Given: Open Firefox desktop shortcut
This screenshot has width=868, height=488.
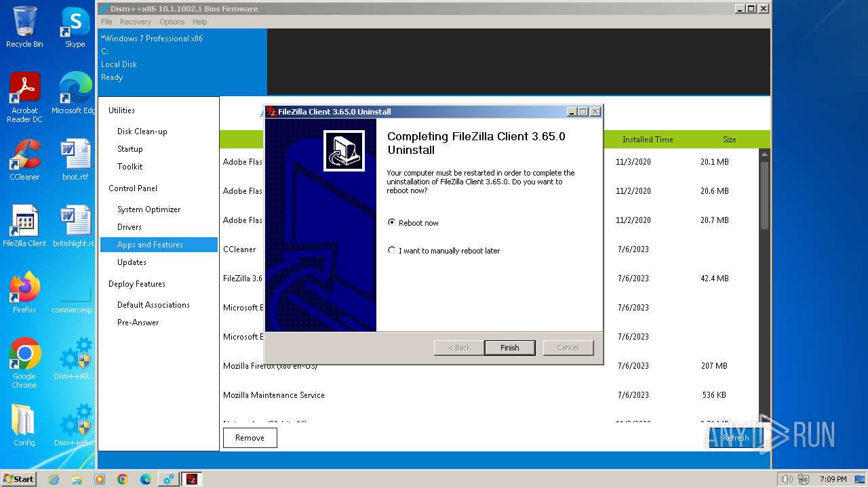Looking at the screenshot, I should 24,293.
